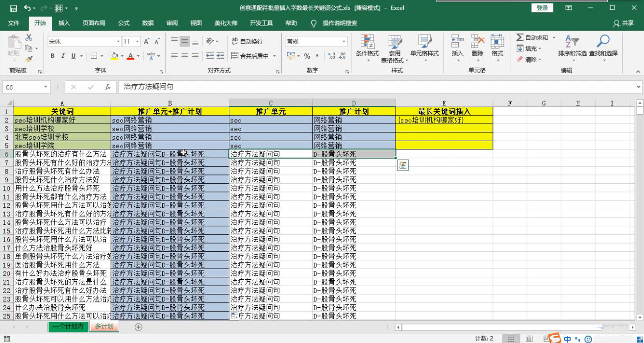
Task: Select the Format Painter brush
Action: 29,59
